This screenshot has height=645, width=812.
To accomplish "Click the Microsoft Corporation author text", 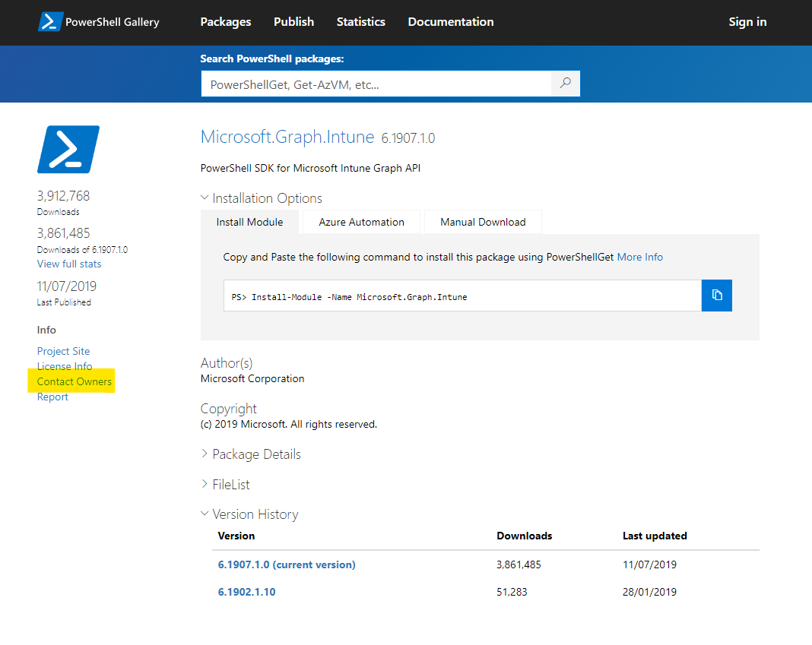I will (252, 379).
